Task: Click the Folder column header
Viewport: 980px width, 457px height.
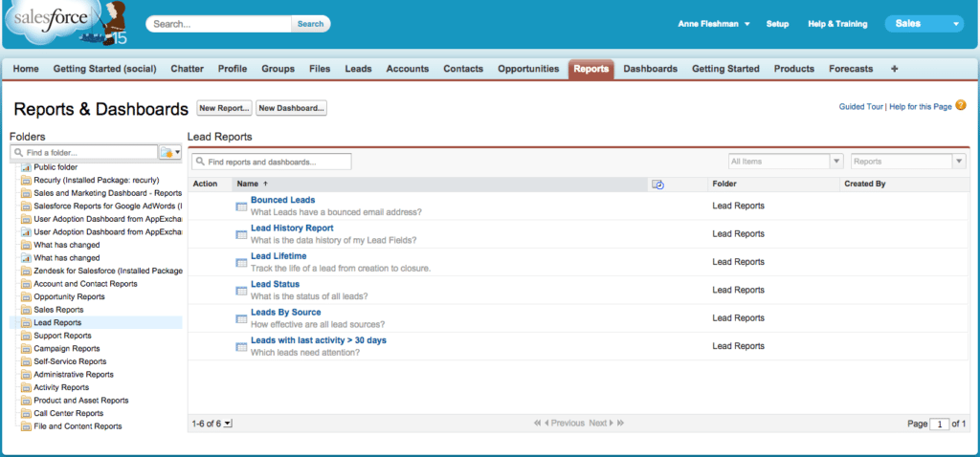Action: tap(724, 185)
